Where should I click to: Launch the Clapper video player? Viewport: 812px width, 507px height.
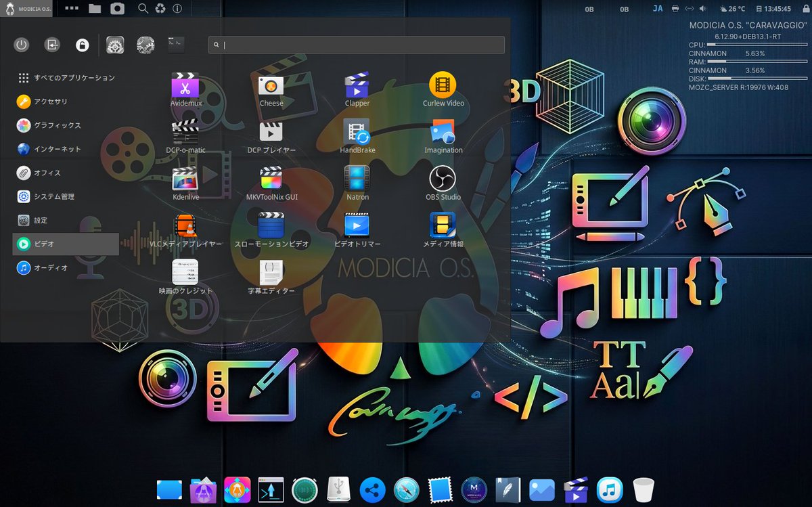point(357,90)
